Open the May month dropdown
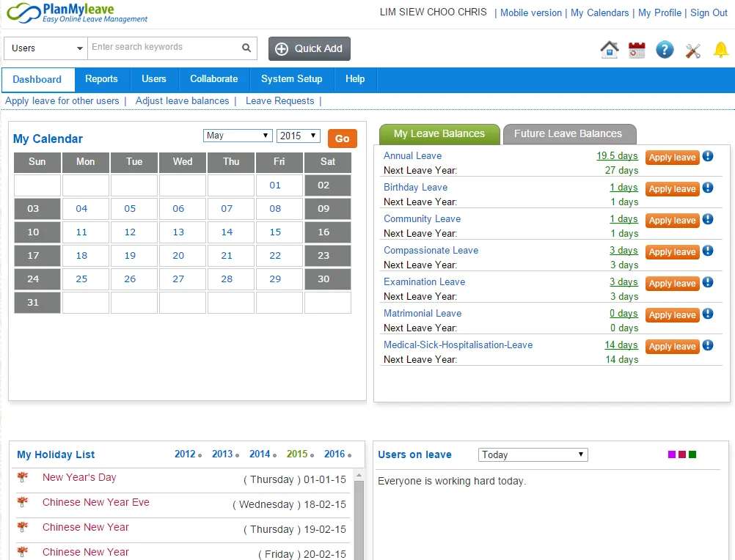 [x=238, y=136]
